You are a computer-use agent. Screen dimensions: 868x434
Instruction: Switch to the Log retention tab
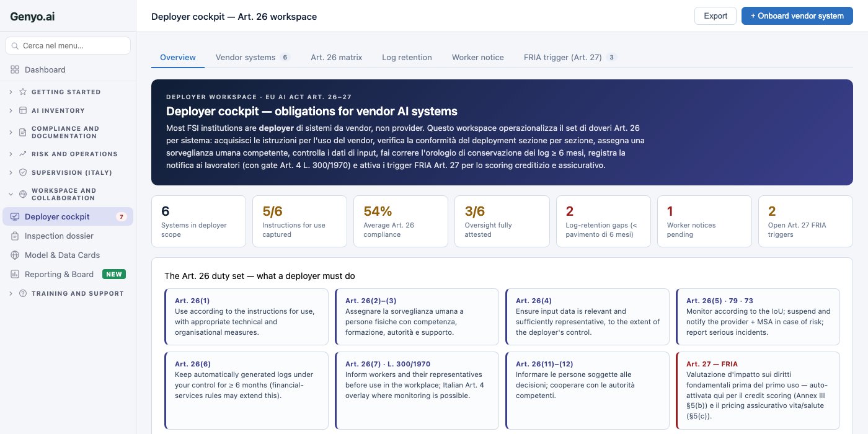click(x=407, y=57)
